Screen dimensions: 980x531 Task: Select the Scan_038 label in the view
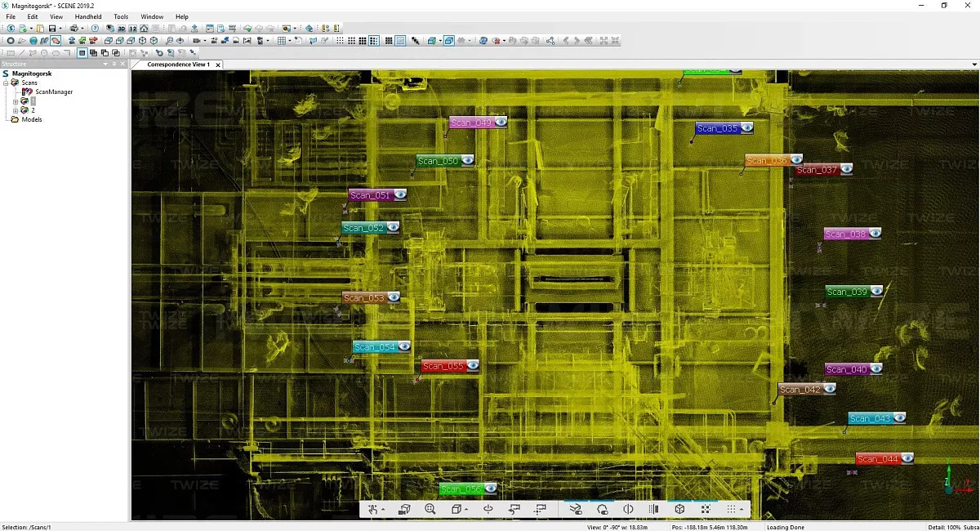coord(844,234)
